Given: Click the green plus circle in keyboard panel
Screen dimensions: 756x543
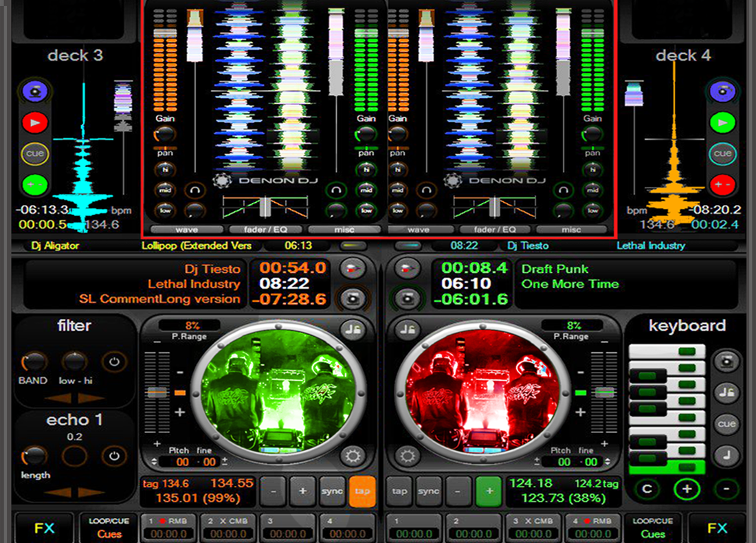Looking at the screenshot, I should 687,489.
